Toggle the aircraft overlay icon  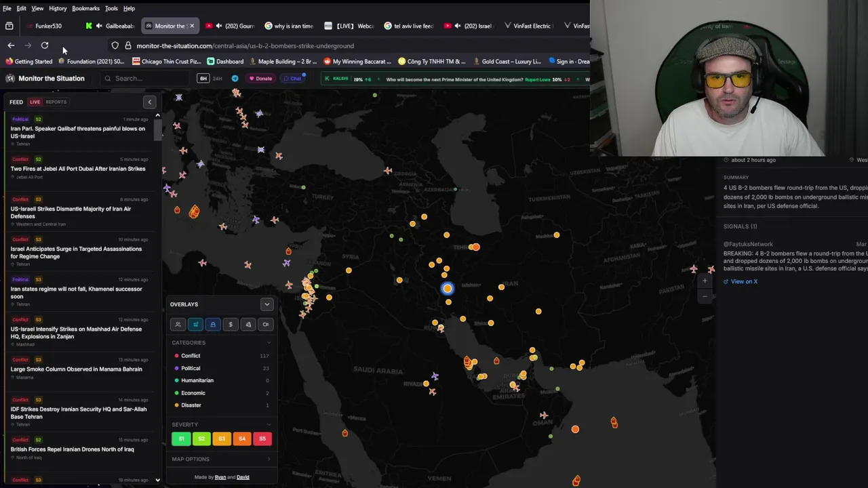(x=195, y=325)
